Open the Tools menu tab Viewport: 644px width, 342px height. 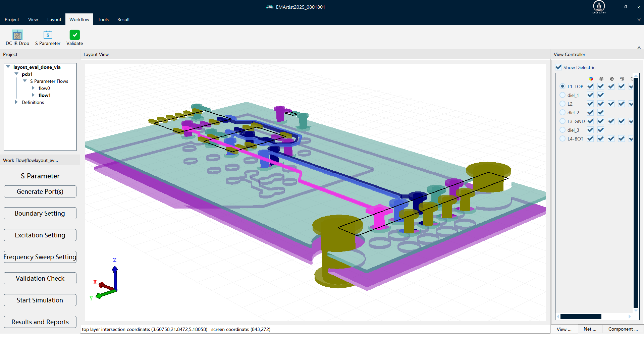[103, 19]
